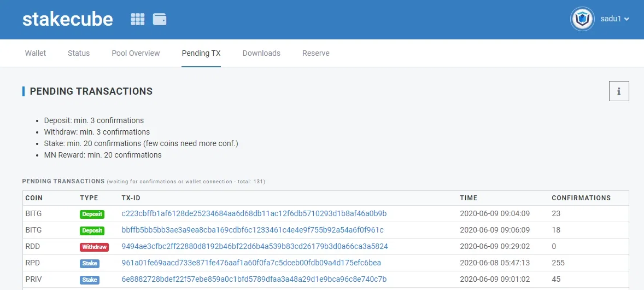Click the stakecube logo
The height and width of the screenshot is (290, 644).
pos(68,19)
